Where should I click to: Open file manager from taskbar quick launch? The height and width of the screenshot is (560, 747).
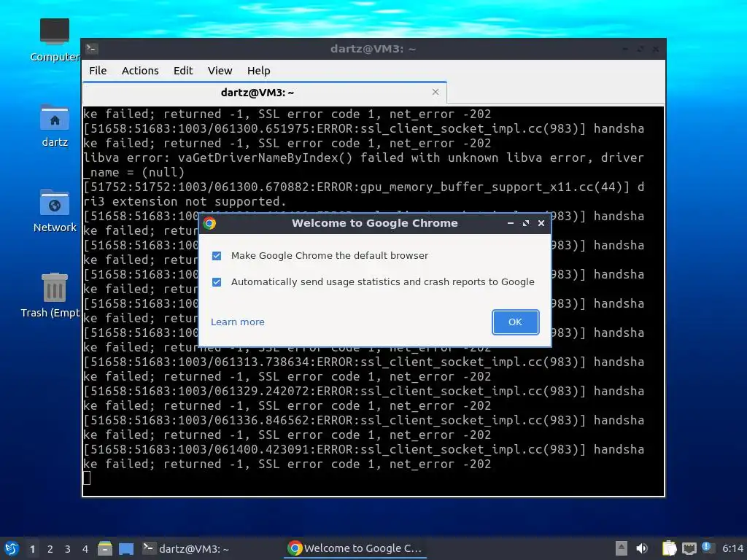pyautogui.click(x=105, y=548)
